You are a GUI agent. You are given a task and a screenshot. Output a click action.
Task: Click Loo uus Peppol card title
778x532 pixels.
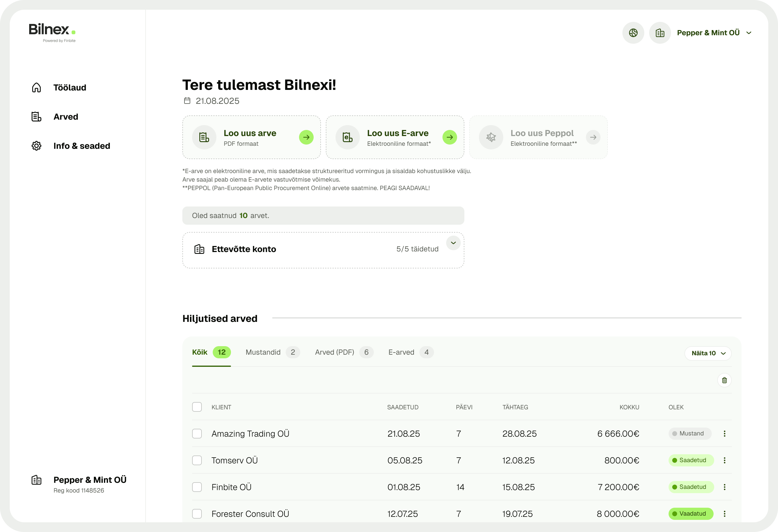[542, 133]
